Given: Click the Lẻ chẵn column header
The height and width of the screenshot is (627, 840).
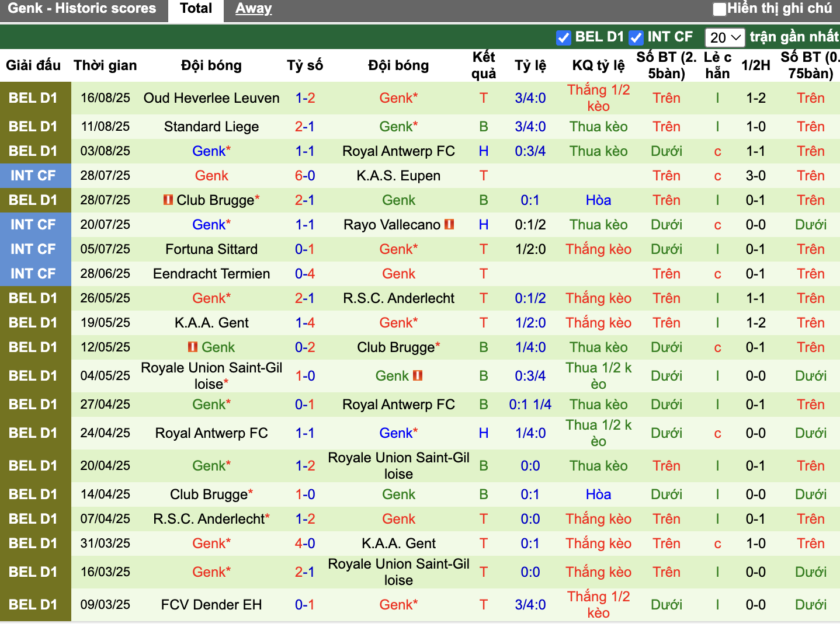Looking at the screenshot, I should tap(717, 65).
